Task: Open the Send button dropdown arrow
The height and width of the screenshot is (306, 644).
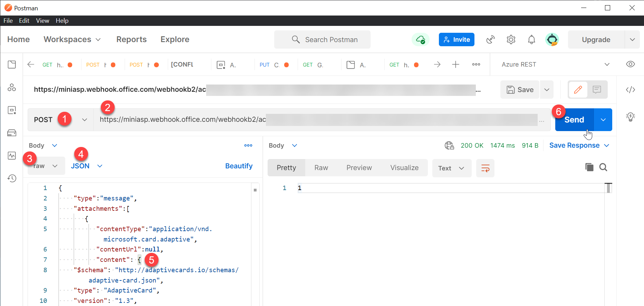Action: [x=603, y=120]
